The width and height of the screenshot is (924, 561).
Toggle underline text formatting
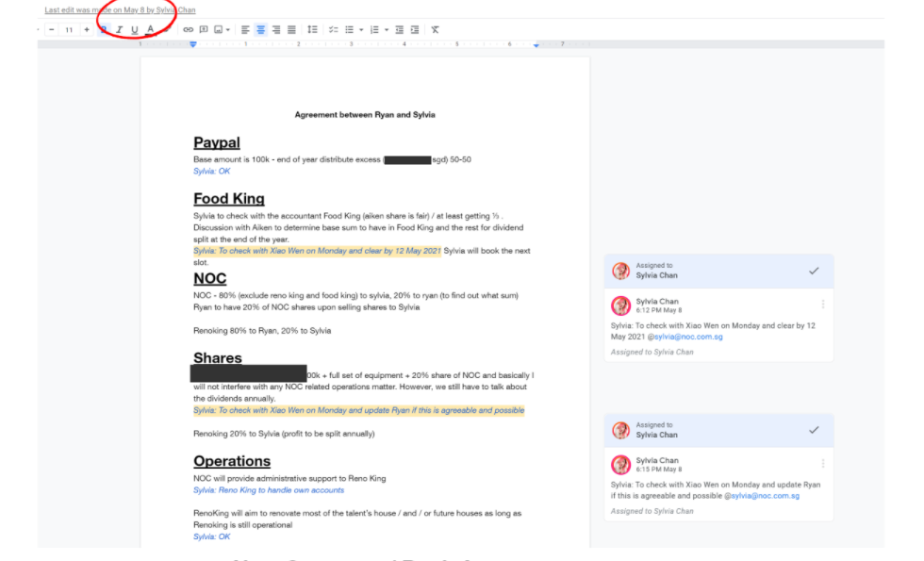coord(135,30)
